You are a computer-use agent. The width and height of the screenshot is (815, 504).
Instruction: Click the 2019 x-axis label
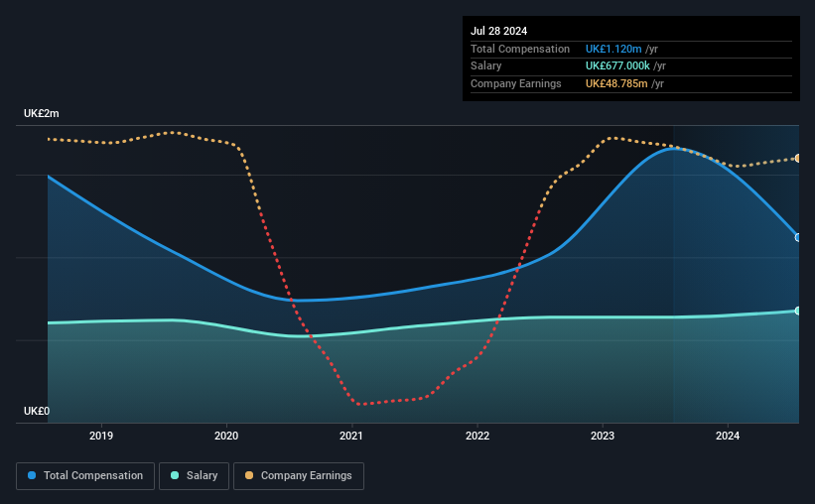[x=101, y=436]
